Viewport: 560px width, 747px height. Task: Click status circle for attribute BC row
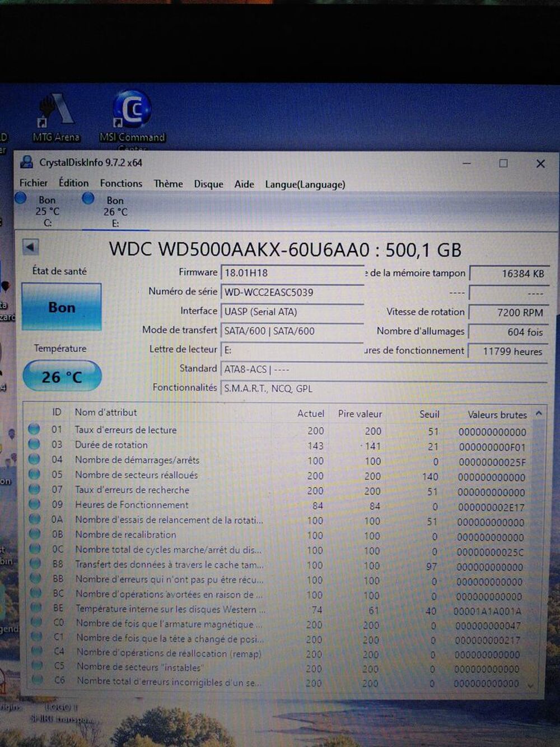[36, 592]
